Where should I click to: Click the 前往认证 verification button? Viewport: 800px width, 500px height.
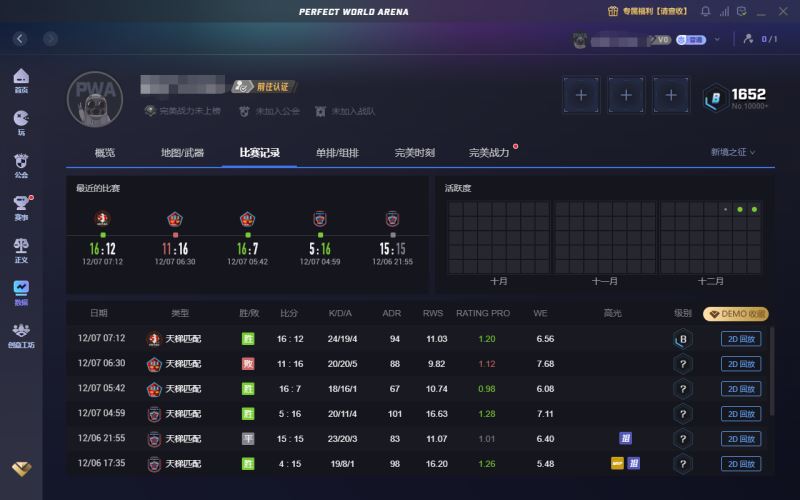click(264, 87)
